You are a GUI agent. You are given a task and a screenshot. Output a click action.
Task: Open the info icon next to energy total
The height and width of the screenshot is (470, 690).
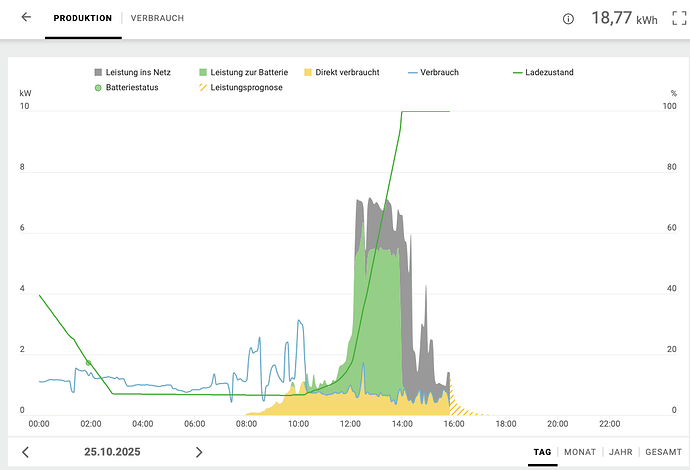coord(568,18)
